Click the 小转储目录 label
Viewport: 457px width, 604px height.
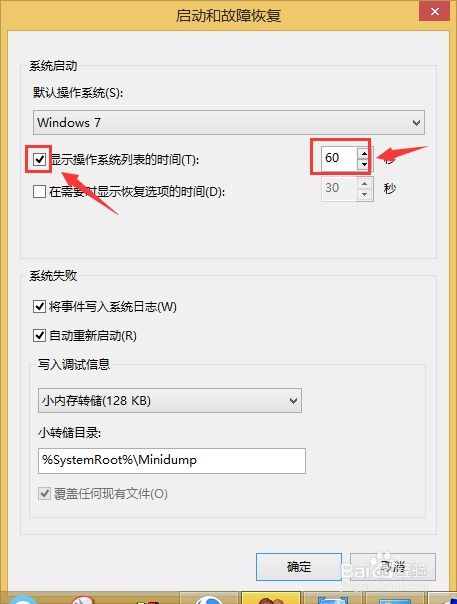coord(70,433)
